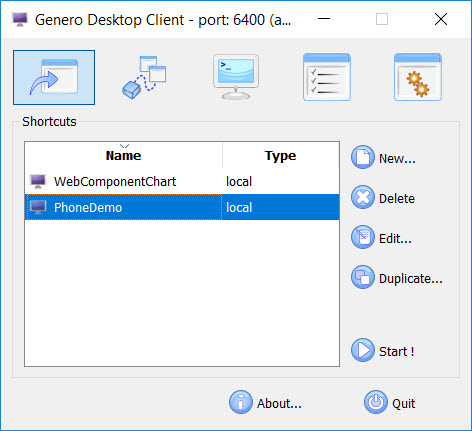Select the PhoneDemo shortcut row
The image size is (472, 431).
(182, 207)
